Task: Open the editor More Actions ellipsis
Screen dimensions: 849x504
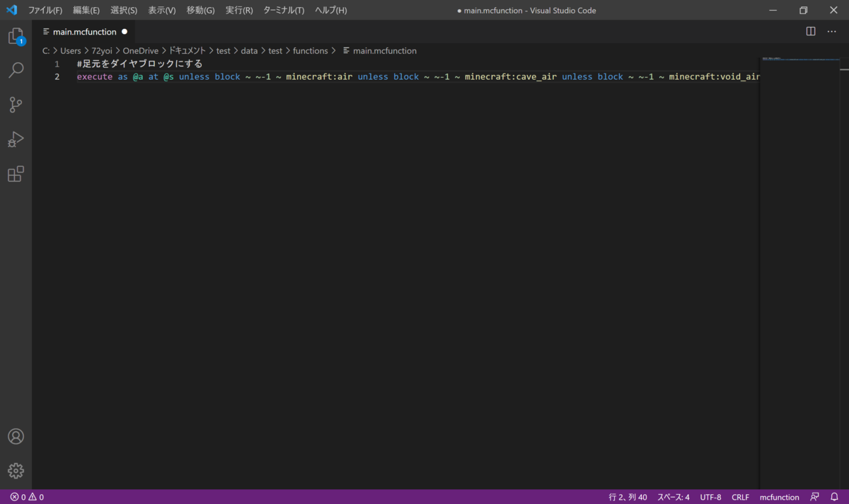Action: point(832,31)
